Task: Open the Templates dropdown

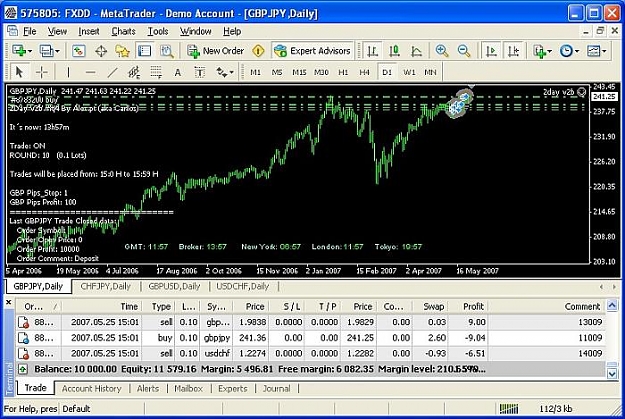Action: 596,51
